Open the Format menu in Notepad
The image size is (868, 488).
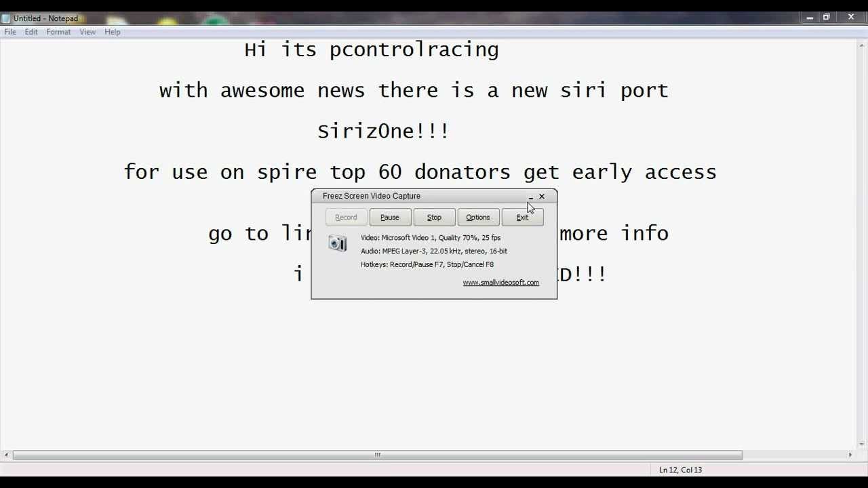(58, 32)
